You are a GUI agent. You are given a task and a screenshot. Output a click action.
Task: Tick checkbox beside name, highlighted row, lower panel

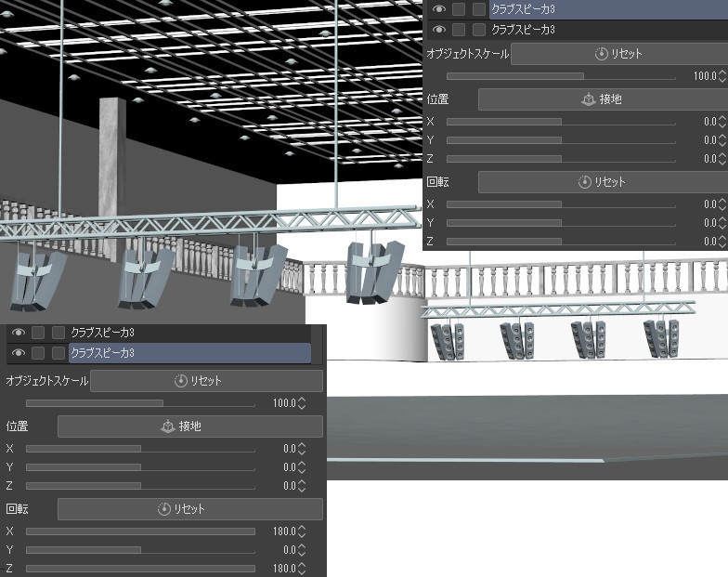click(58, 353)
